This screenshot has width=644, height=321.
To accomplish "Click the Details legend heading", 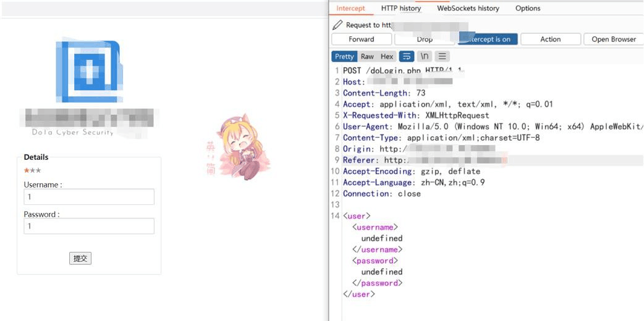I will coord(36,157).
